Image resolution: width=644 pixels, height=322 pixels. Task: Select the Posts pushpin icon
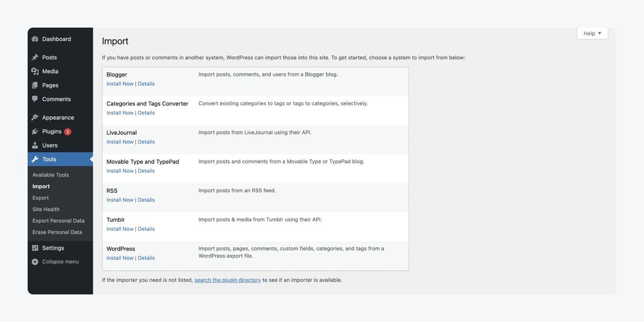pos(35,57)
